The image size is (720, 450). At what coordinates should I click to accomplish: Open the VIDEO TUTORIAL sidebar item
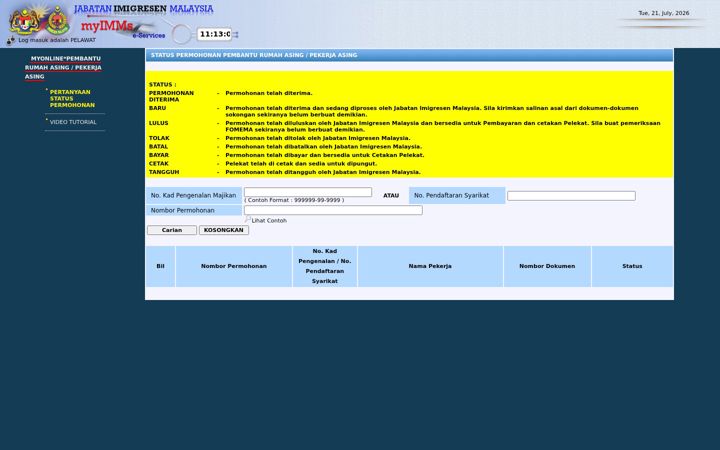coord(73,122)
